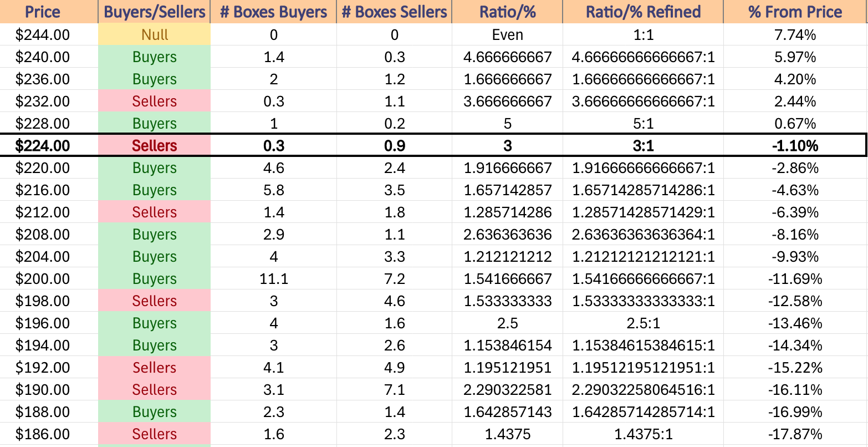Select the 1.657142857 ratio cell
The width and height of the screenshot is (868, 447).
(x=507, y=190)
